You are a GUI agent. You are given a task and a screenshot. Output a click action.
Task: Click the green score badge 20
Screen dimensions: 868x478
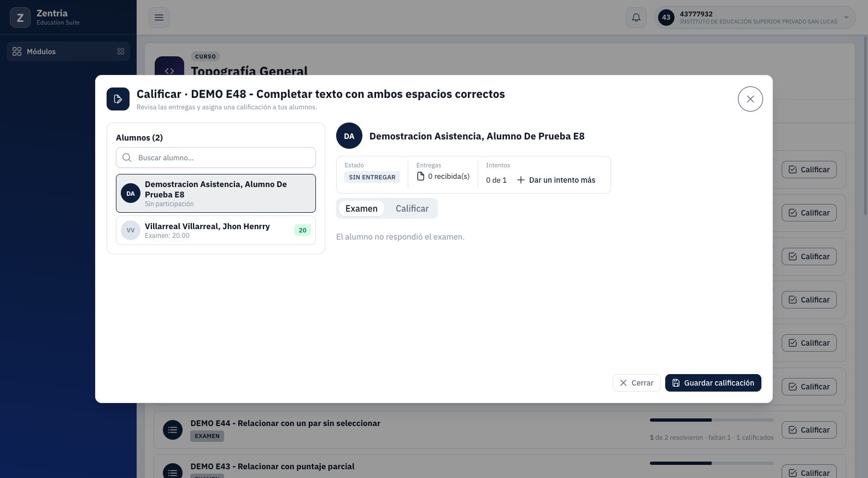[x=302, y=230]
